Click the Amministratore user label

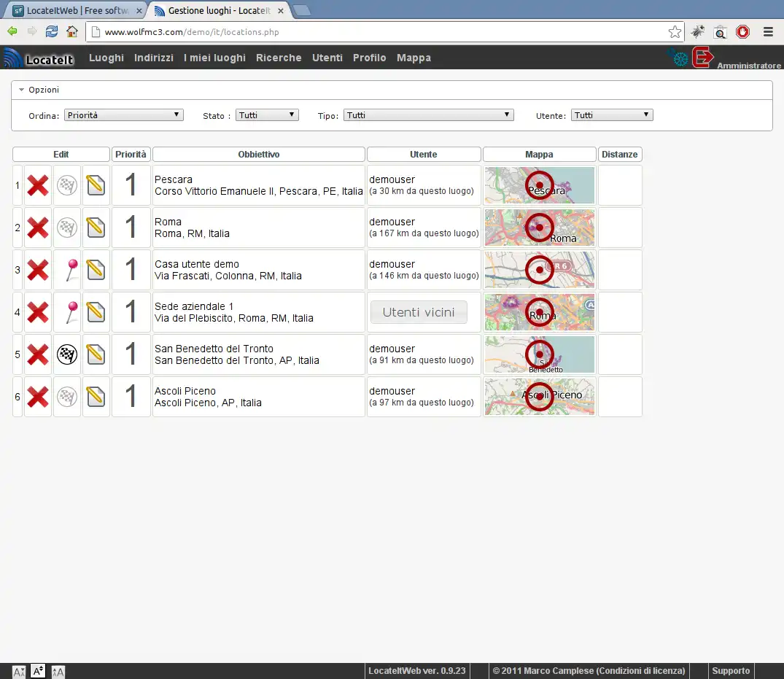[x=748, y=66]
